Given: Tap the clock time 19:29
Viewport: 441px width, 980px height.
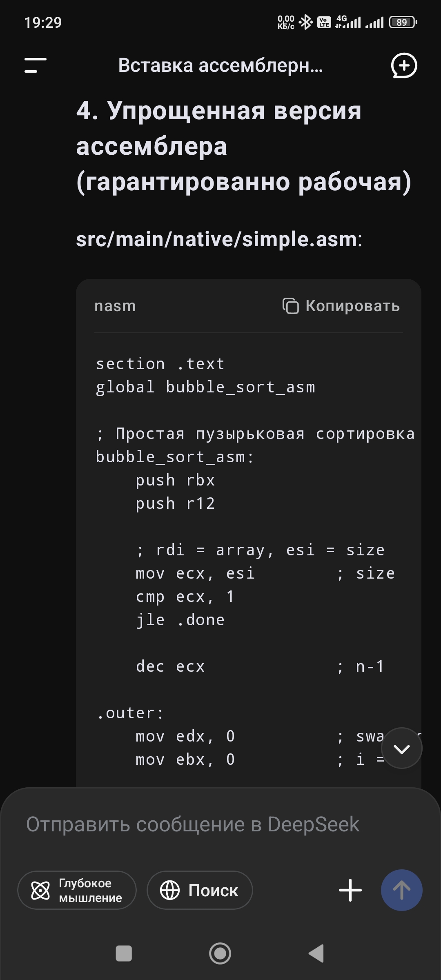Looking at the screenshot, I should [x=43, y=22].
